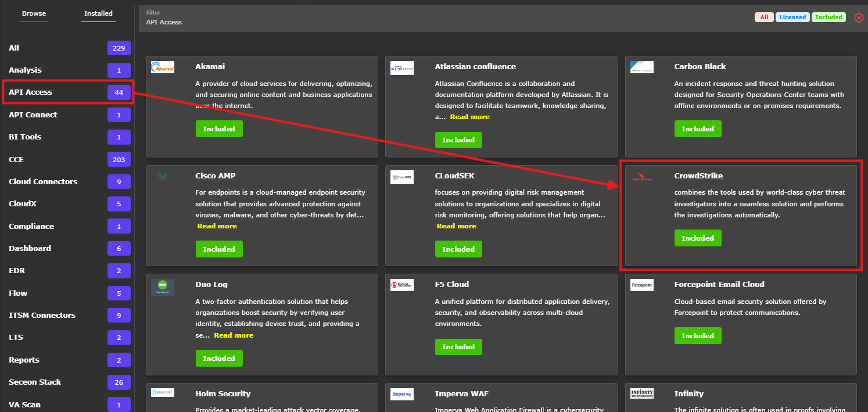Expand Read more on Duo Log card

234,335
